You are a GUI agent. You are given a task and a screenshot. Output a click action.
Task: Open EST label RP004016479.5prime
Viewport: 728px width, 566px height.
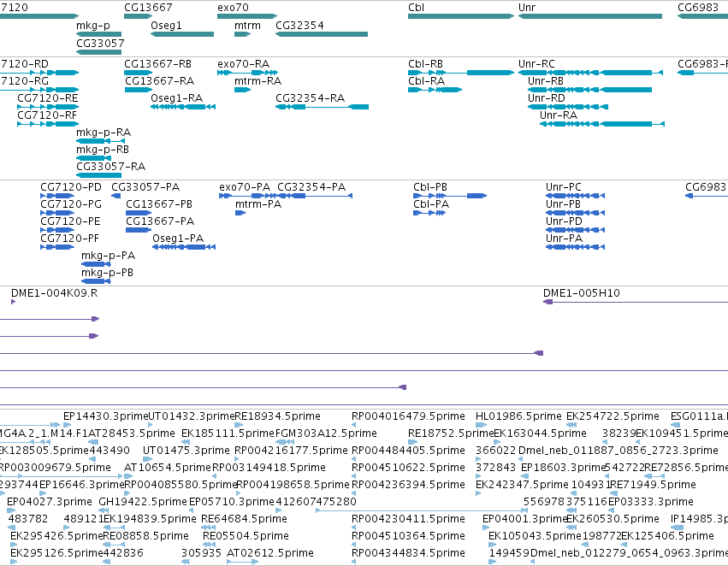[x=408, y=416]
